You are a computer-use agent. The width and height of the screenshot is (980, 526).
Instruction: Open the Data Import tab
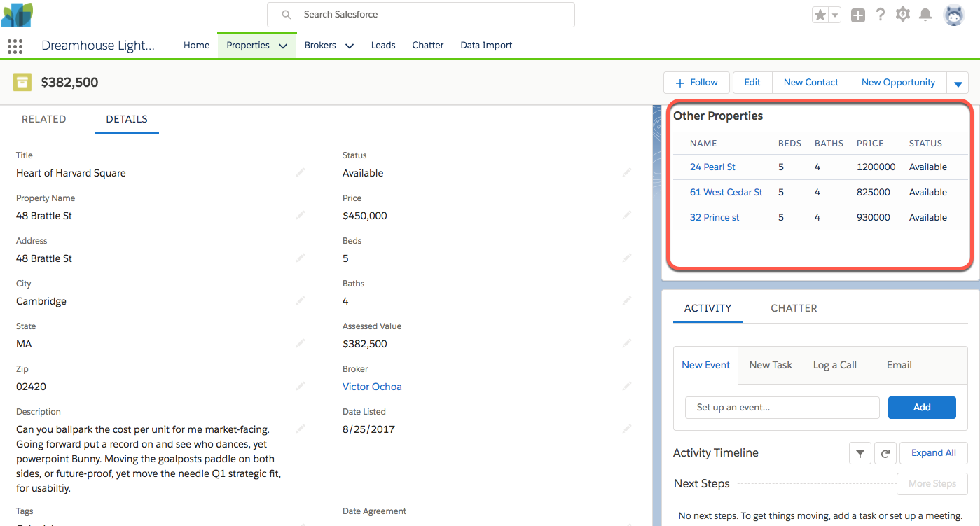pos(486,45)
